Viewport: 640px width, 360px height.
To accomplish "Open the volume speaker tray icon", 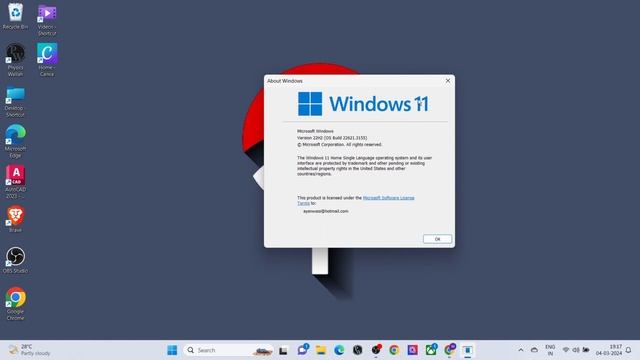I will pyautogui.click(x=576, y=350).
